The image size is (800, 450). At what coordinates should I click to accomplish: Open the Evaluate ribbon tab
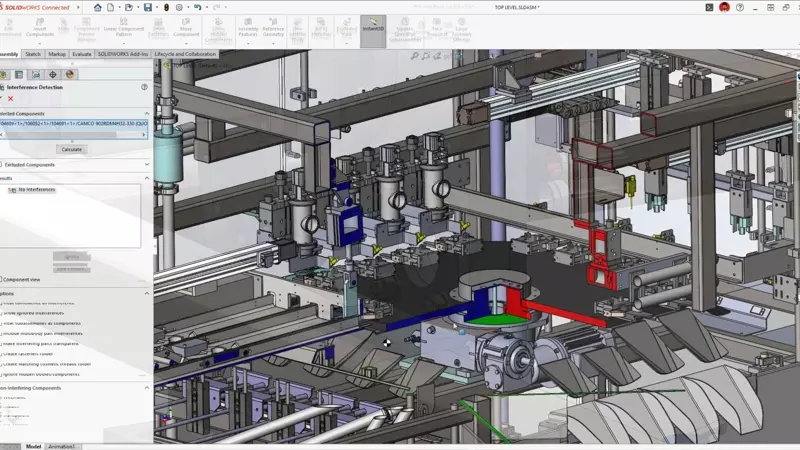[82, 54]
